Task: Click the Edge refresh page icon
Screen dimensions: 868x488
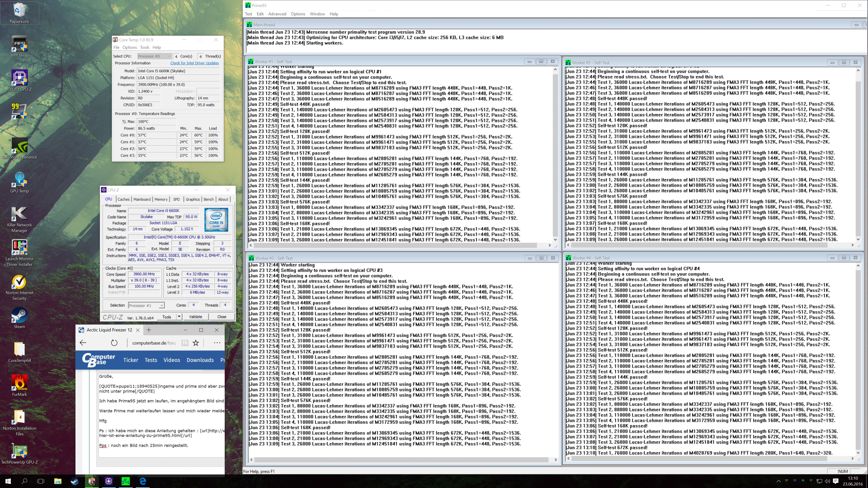Action: (x=114, y=343)
